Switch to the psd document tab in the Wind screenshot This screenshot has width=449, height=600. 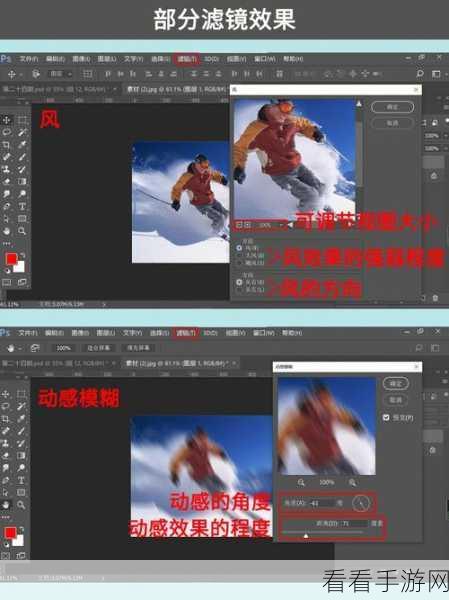(58, 89)
